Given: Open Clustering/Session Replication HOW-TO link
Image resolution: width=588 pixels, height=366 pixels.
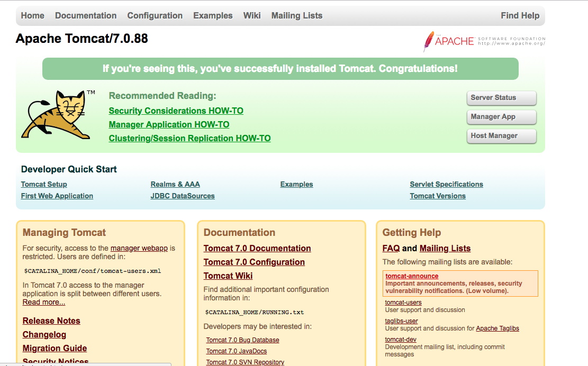Looking at the screenshot, I should 190,139.
